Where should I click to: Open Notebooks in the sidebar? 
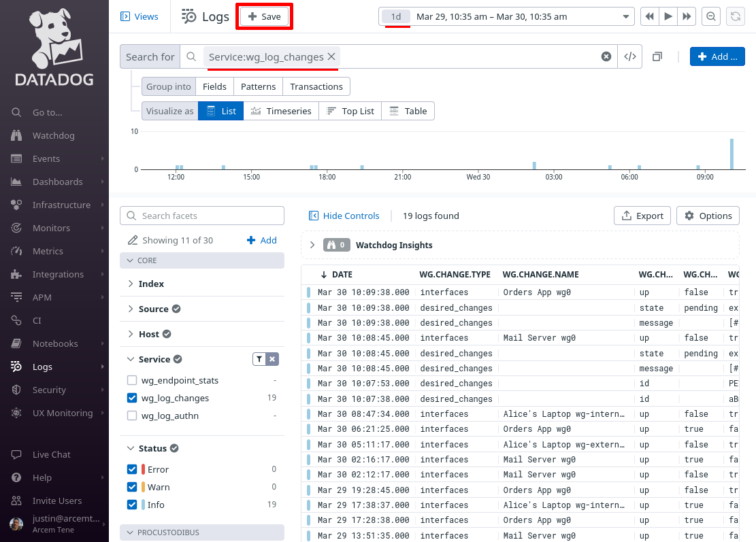pos(54,343)
